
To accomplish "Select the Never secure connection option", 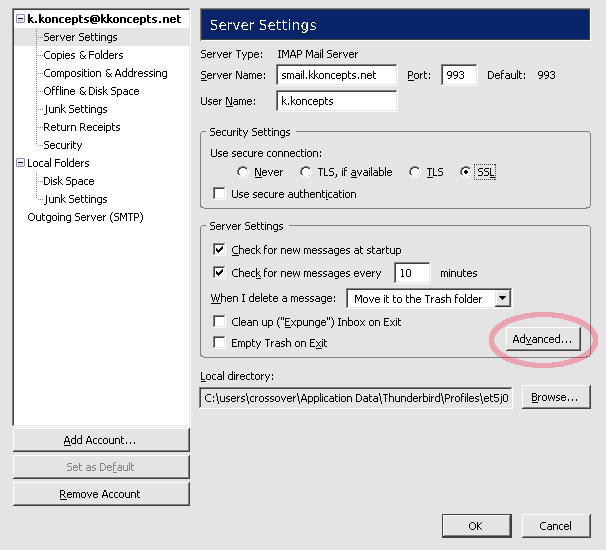I will click(242, 172).
